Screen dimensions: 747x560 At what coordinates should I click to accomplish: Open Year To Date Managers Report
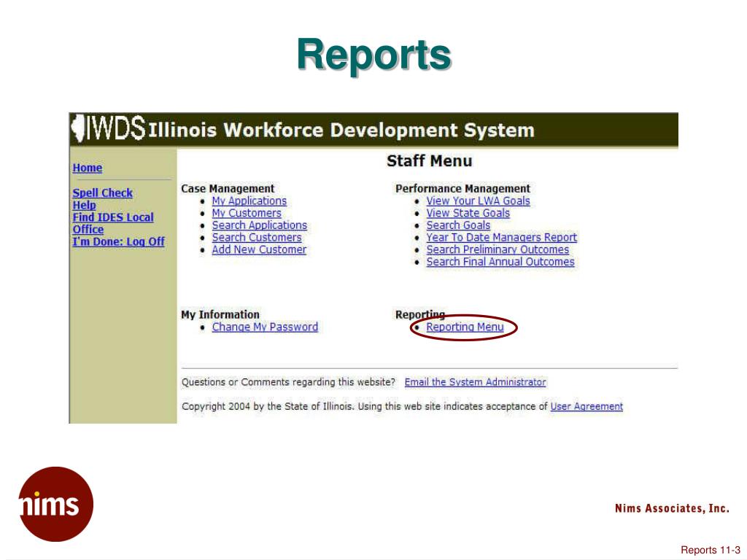click(501, 238)
